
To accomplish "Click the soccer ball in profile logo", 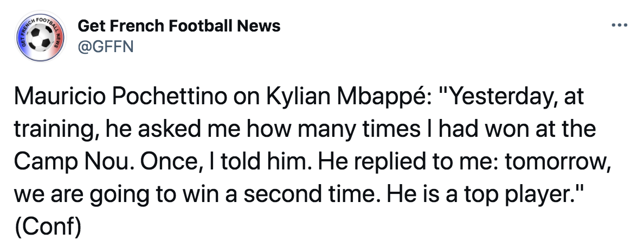I will (40, 37).
